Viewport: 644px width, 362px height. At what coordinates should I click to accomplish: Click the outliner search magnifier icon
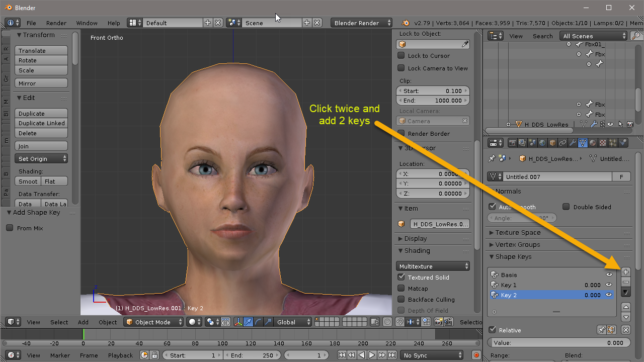coord(636,36)
